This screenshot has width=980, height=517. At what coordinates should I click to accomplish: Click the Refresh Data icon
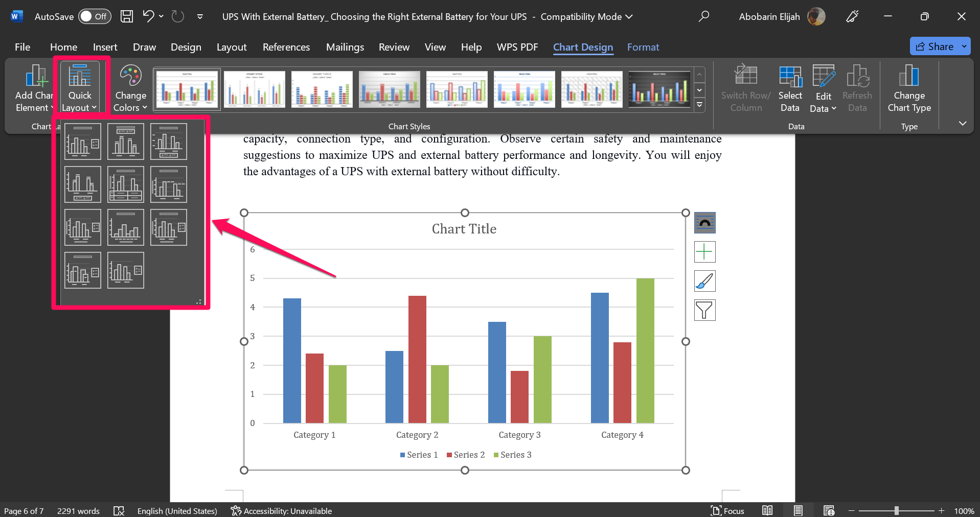[857, 87]
